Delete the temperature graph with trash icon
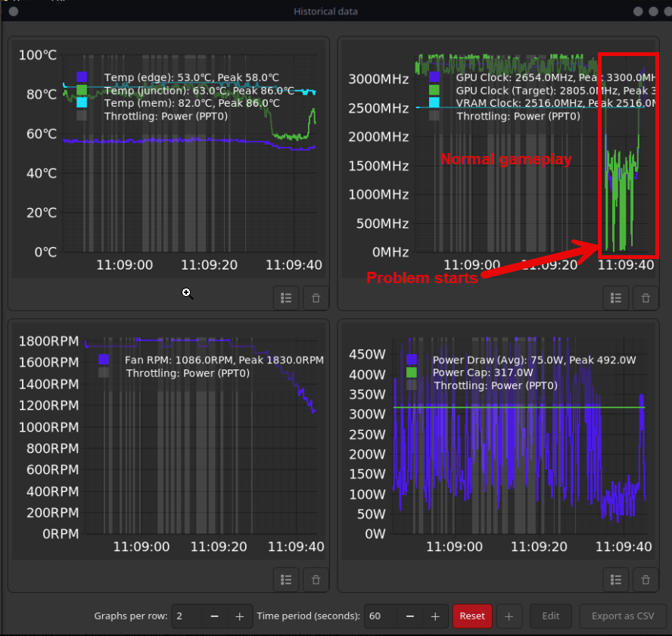672x636 pixels. pos(316,298)
